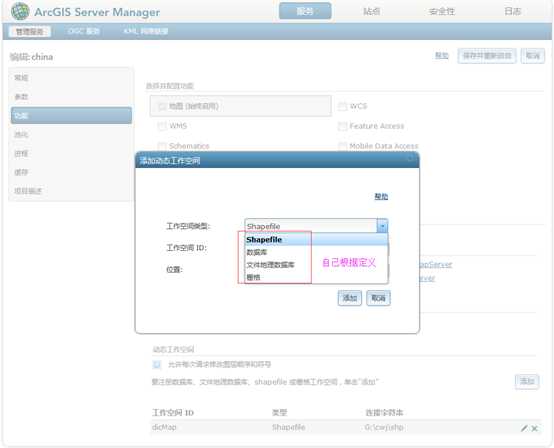Viewport: 554px width, 448px height.
Task: Enable the WCS capability checkbox
Action: point(342,106)
